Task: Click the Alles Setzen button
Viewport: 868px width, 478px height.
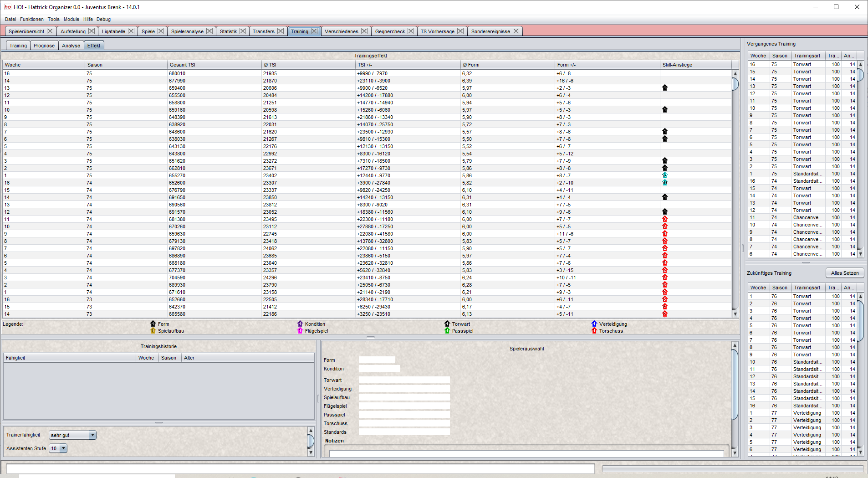Action: tap(845, 272)
